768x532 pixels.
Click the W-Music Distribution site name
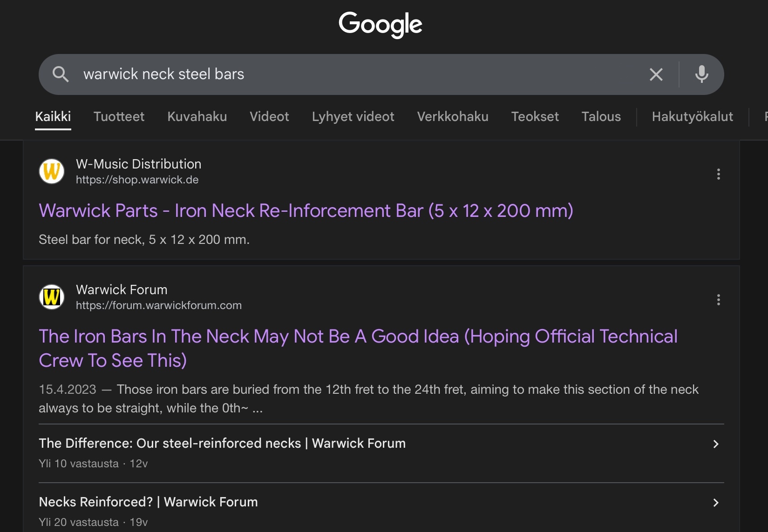[138, 164]
